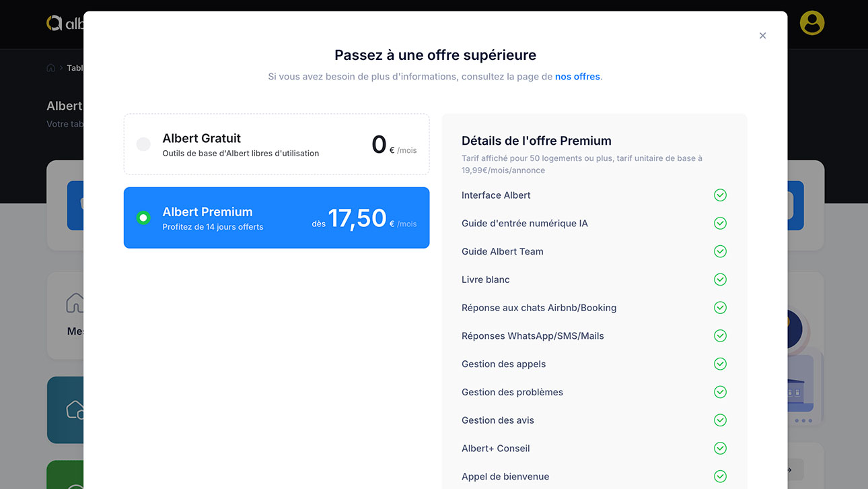Viewport: 868px width, 489px height.
Task: Click the Gestion des problèmes checkmark
Action: [x=720, y=392]
